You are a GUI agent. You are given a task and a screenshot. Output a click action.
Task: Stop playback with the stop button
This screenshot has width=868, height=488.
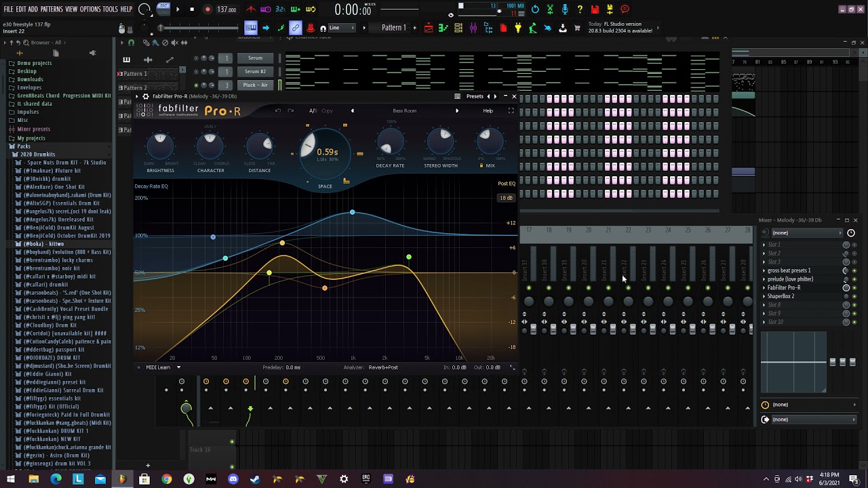pyautogui.click(x=192, y=9)
